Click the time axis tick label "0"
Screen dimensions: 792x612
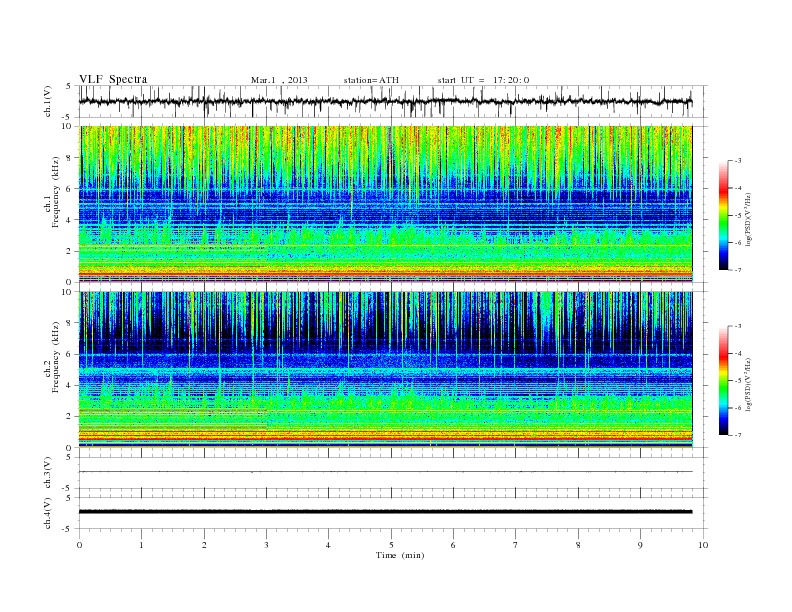79,545
